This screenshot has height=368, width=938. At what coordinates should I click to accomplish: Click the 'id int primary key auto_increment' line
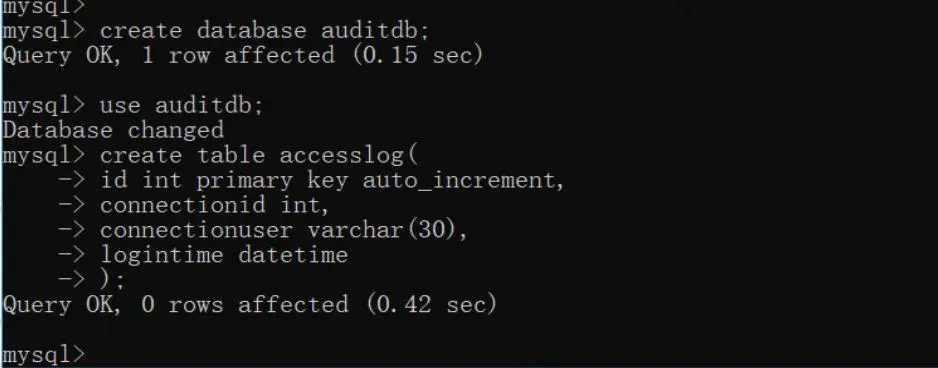tap(332, 181)
